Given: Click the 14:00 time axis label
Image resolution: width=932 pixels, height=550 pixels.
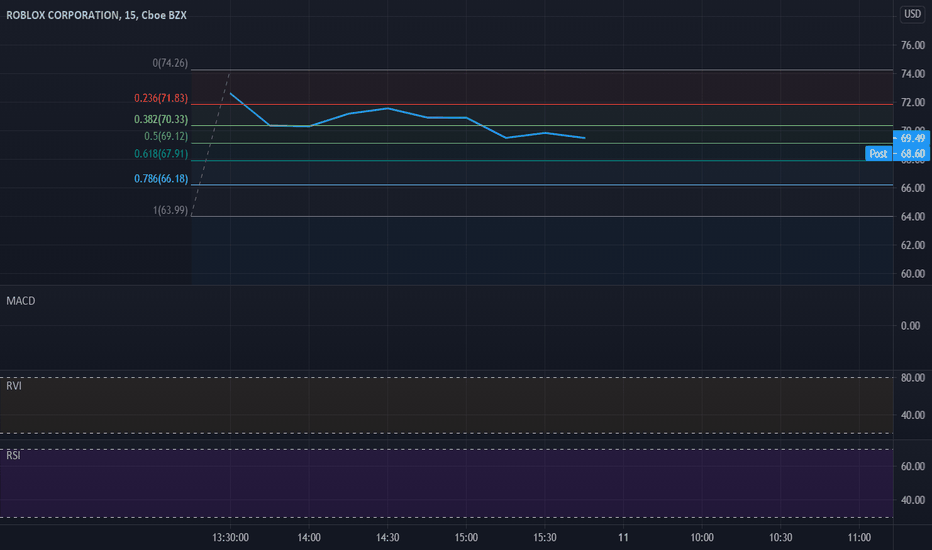Looking at the screenshot, I should coord(309,538).
